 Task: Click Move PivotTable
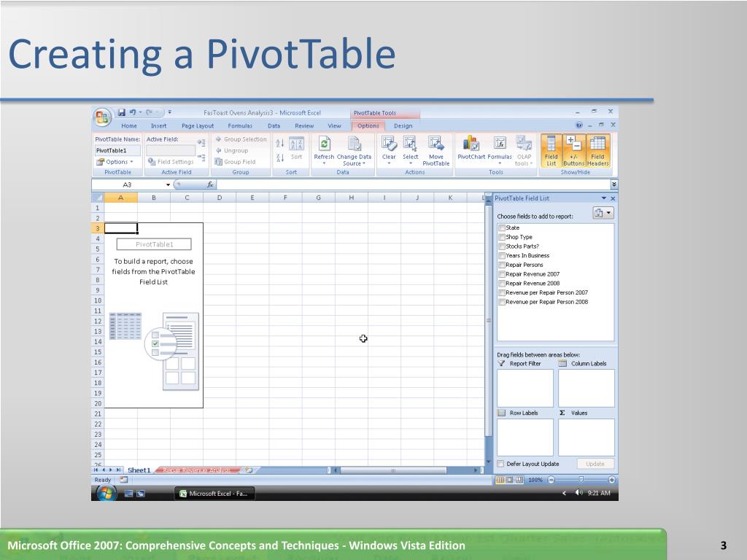[x=436, y=150]
